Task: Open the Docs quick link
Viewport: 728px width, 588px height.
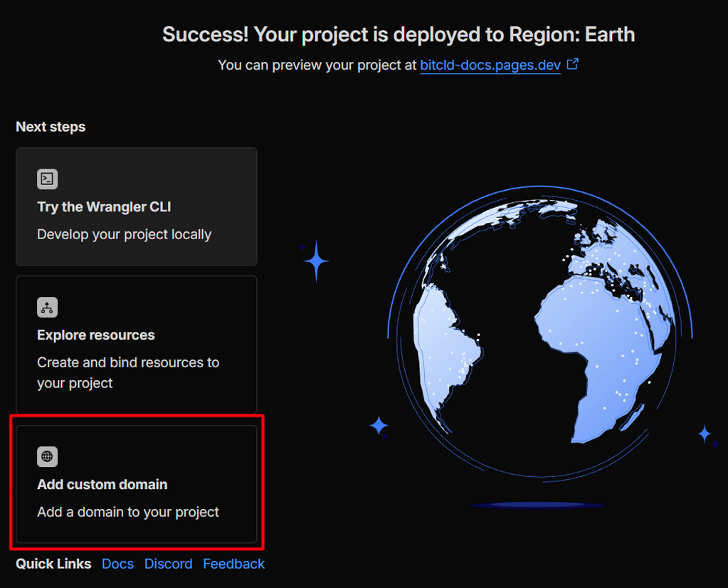Action: click(117, 564)
